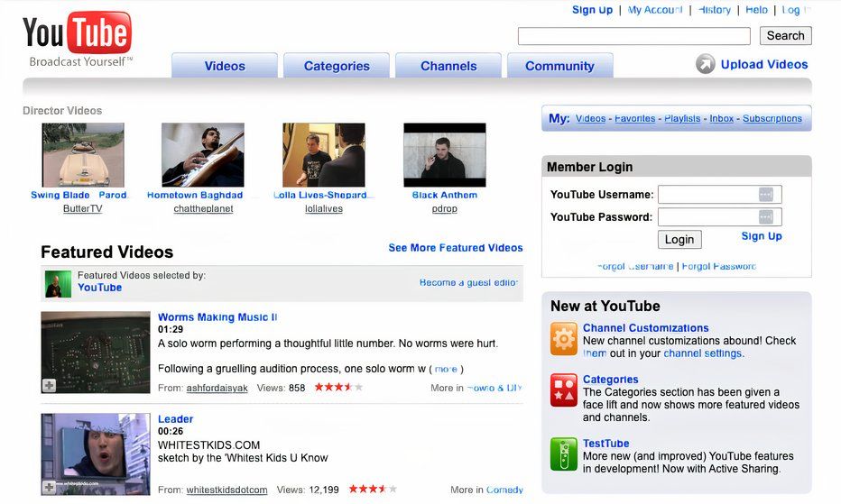Screen dimensions: 841x504
Task: Click the YouTube Username field
Action: pos(720,194)
